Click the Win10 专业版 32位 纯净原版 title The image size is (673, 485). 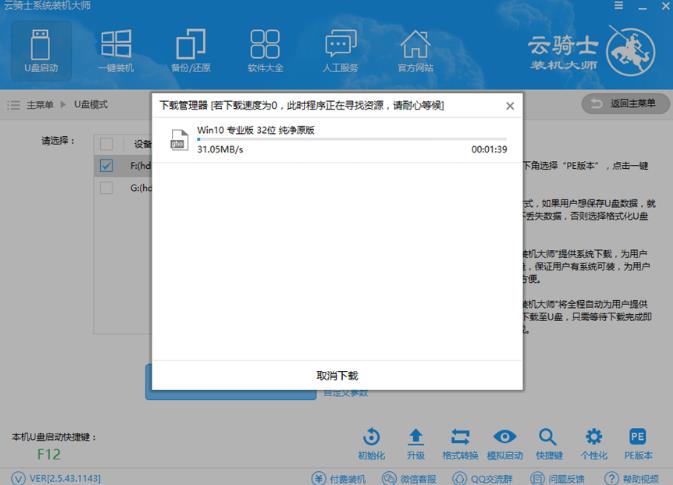pyautogui.click(x=256, y=130)
